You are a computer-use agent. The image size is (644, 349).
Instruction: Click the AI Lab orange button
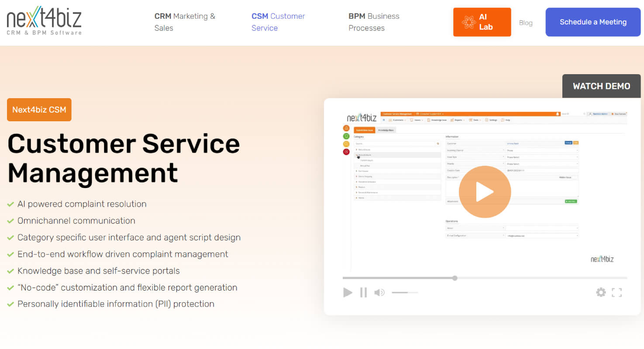click(482, 22)
